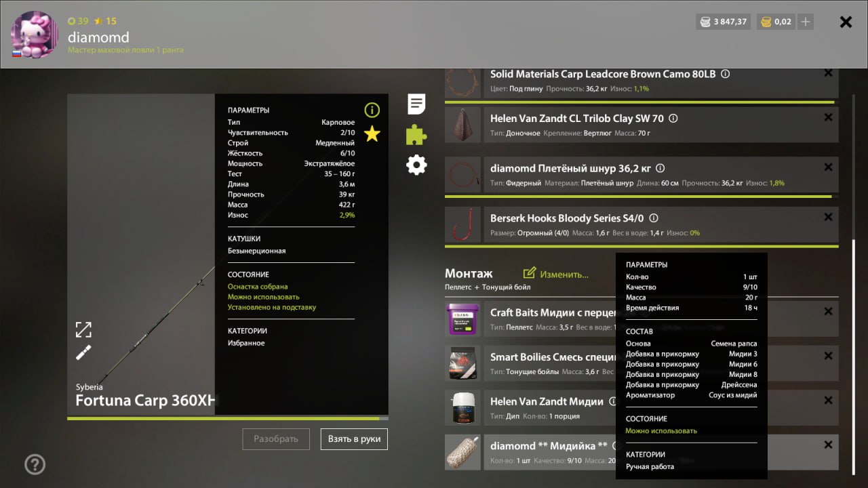
Task: Open the green puzzle piece tab
Action: [x=416, y=135]
